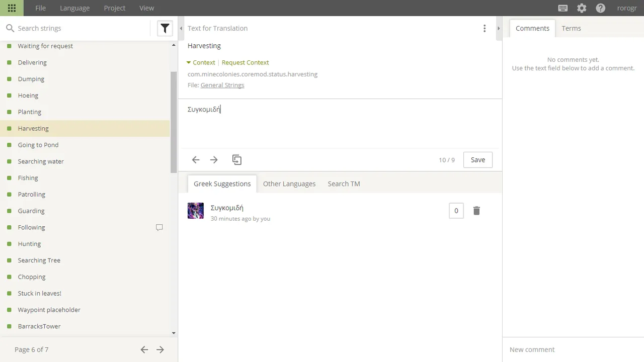
Task: Open comment icon on Following row
Action: click(159, 227)
